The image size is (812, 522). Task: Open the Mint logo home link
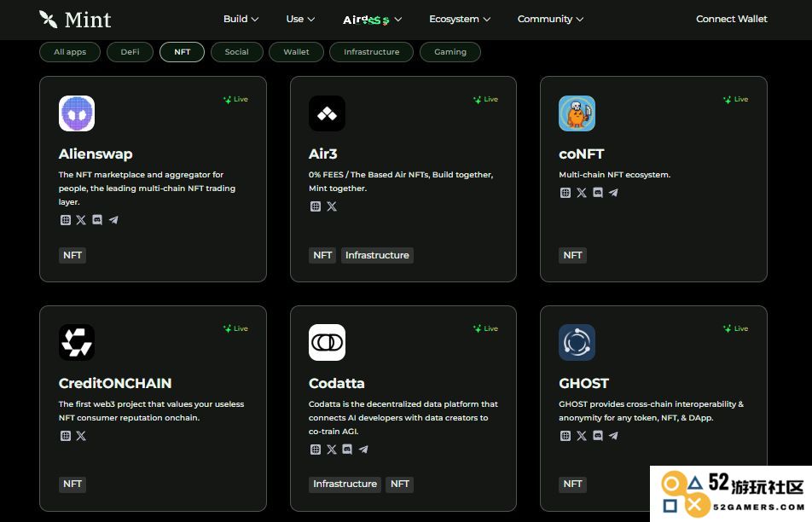click(75, 20)
